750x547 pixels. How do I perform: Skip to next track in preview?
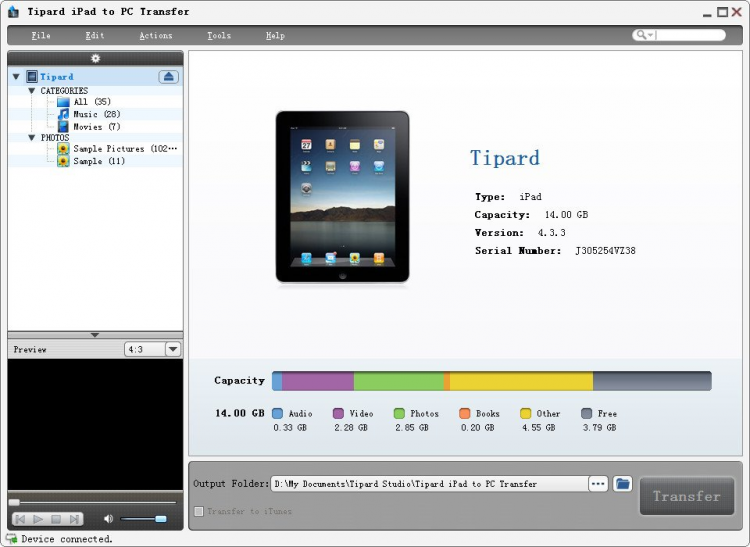point(74,519)
